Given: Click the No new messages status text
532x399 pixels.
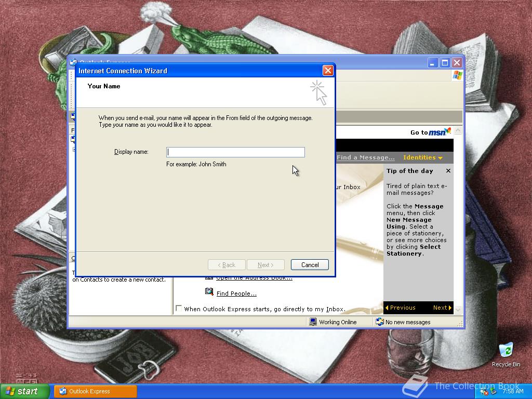Looking at the screenshot, I should click(408, 322).
